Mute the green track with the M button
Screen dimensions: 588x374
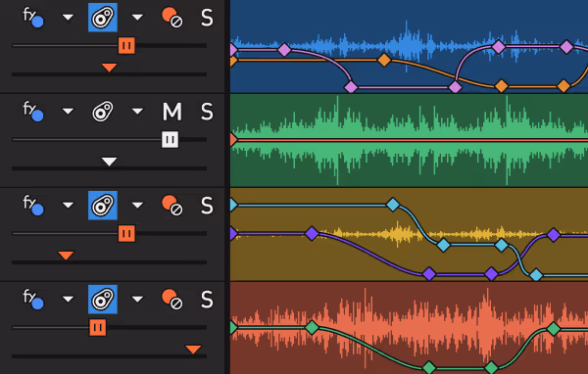point(172,112)
